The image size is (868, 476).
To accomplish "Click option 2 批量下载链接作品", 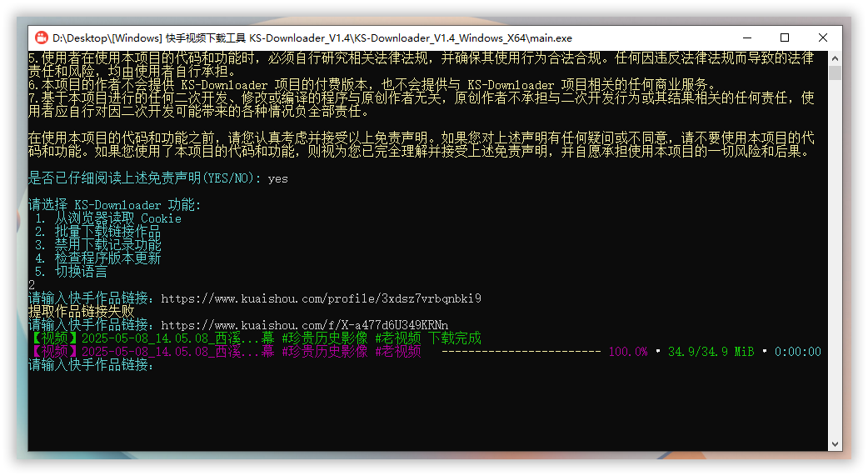I will 97,232.
